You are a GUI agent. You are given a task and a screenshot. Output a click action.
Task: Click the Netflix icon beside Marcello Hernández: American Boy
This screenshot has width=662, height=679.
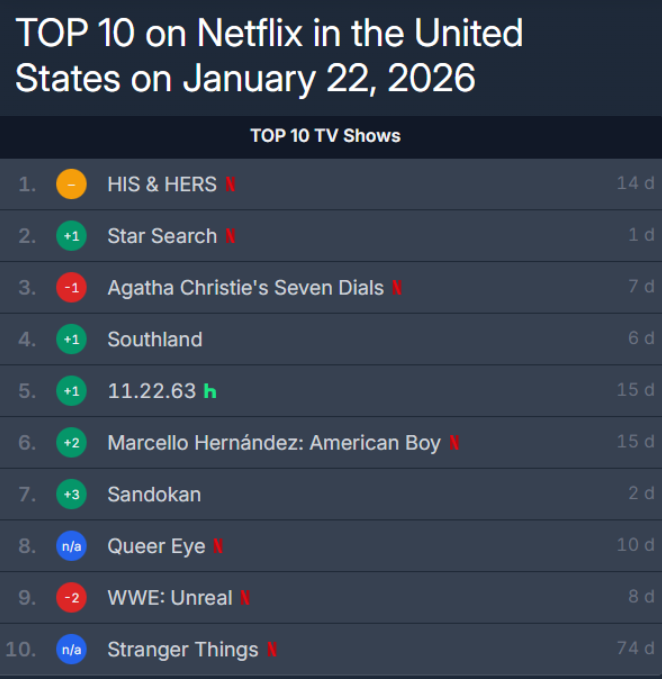pyautogui.click(x=454, y=443)
